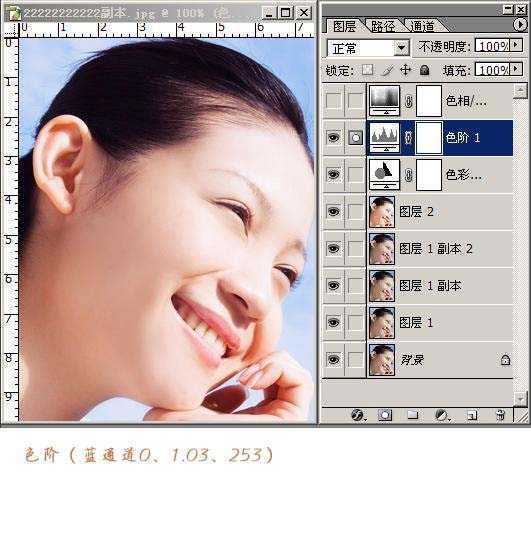
Task: Switch to the 路径 tab
Action: pyautogui.click(x=383, y=26)
